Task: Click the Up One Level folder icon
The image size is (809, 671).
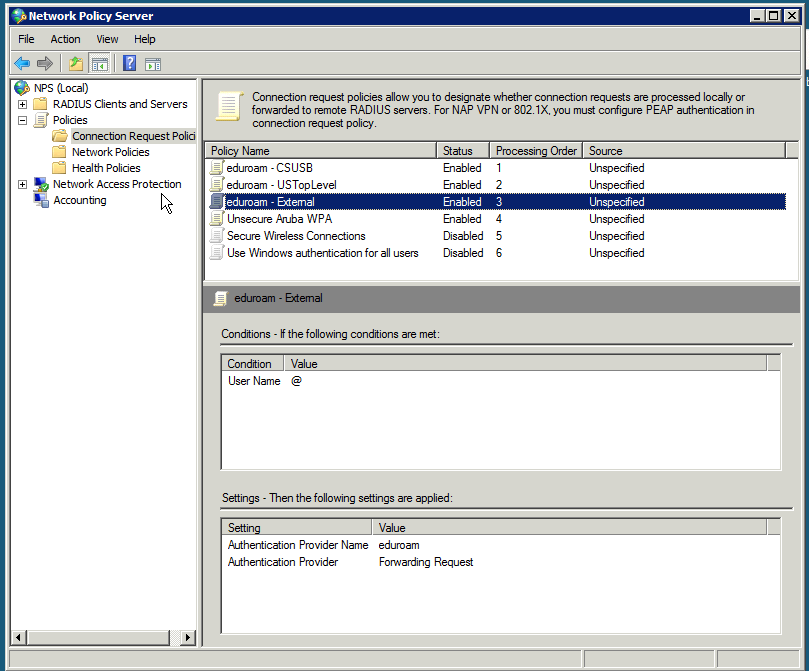Action: tap(76, 63)
